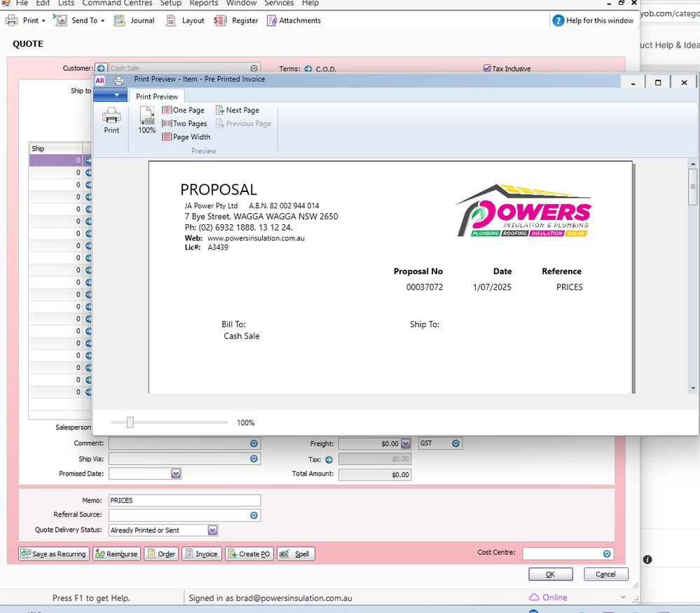
Task: Expand the Quote Delivery Status dropdown
Action: (212, 530)
